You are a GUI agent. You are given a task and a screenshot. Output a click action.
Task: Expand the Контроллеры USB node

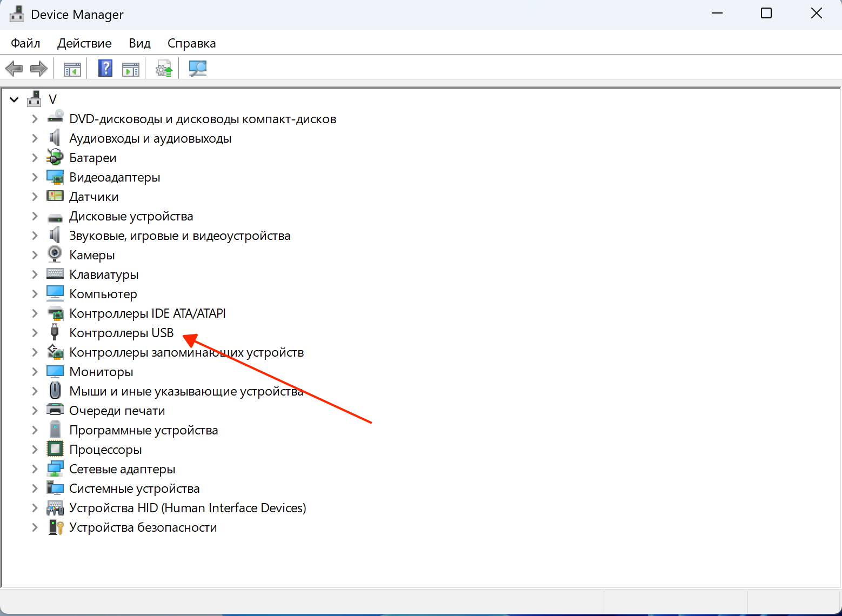(35, 333)
